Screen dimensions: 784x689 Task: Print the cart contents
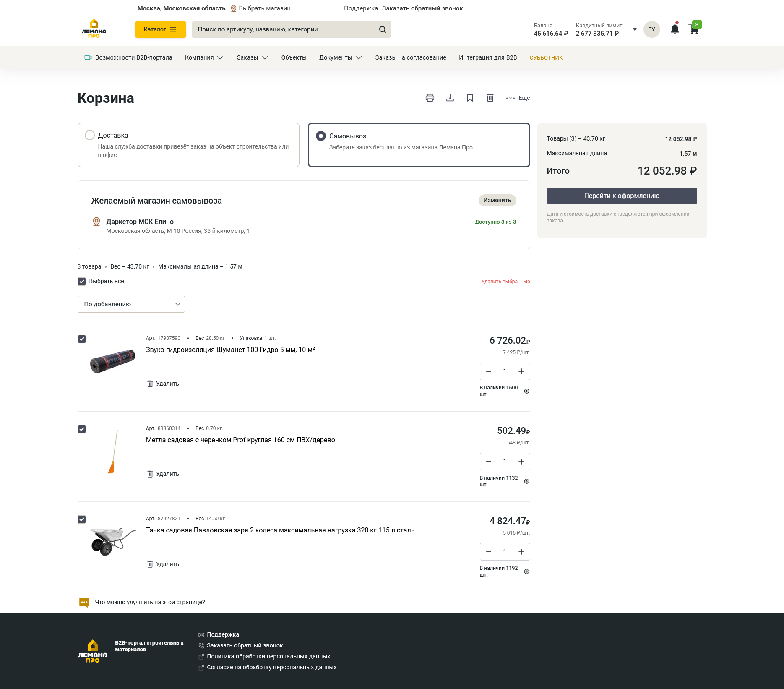coord(430,98)
